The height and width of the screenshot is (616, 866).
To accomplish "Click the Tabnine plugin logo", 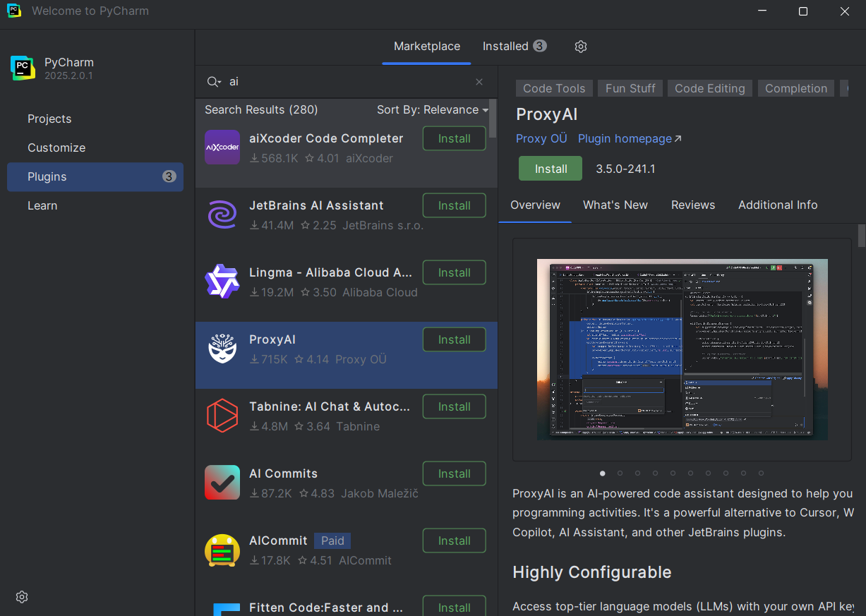I will [x=222, y=416].
